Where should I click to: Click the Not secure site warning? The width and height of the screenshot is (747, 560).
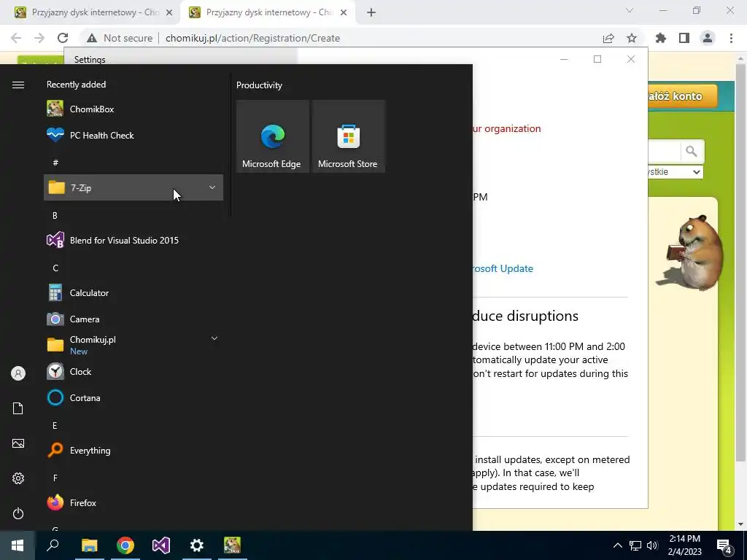120,38
